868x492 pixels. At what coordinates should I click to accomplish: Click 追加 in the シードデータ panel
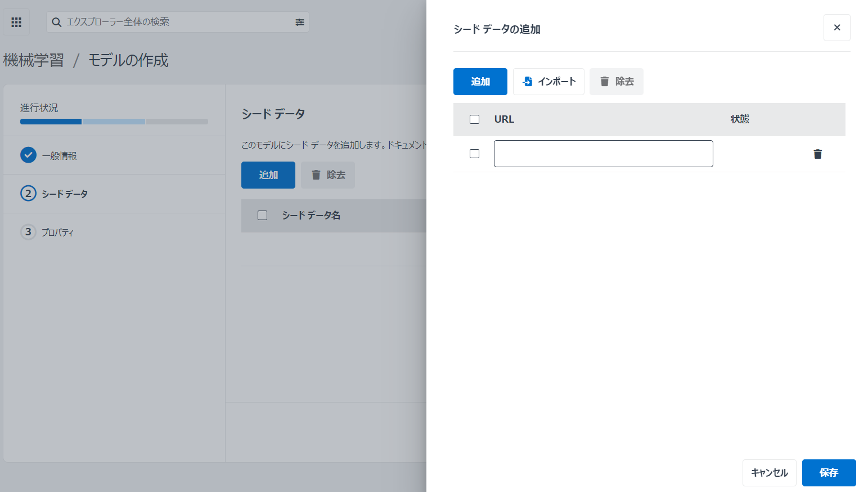coord(268,175)
